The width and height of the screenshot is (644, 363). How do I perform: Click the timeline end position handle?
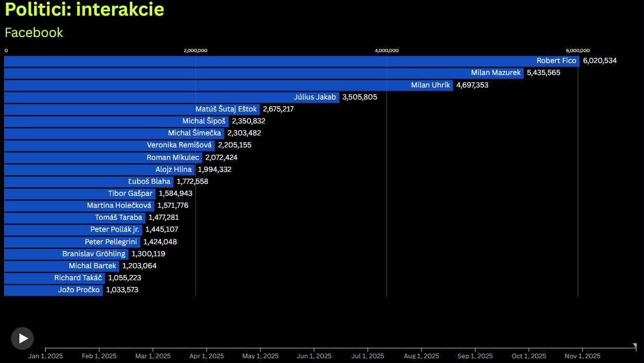coord(634,346)
